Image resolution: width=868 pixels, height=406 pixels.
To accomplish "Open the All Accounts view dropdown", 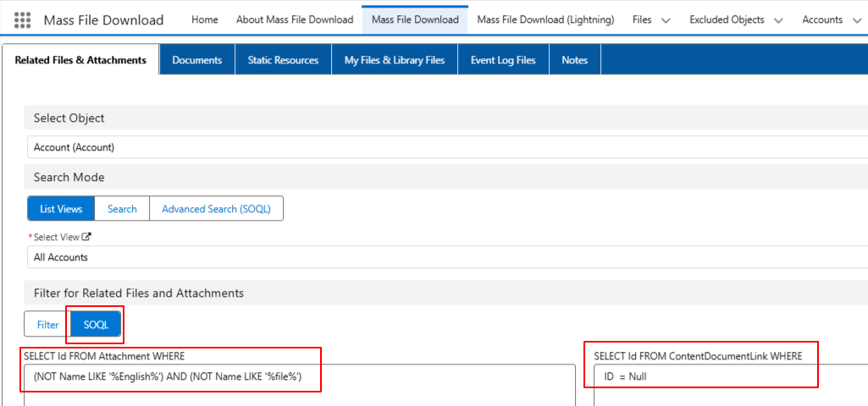I will (447, 256).
